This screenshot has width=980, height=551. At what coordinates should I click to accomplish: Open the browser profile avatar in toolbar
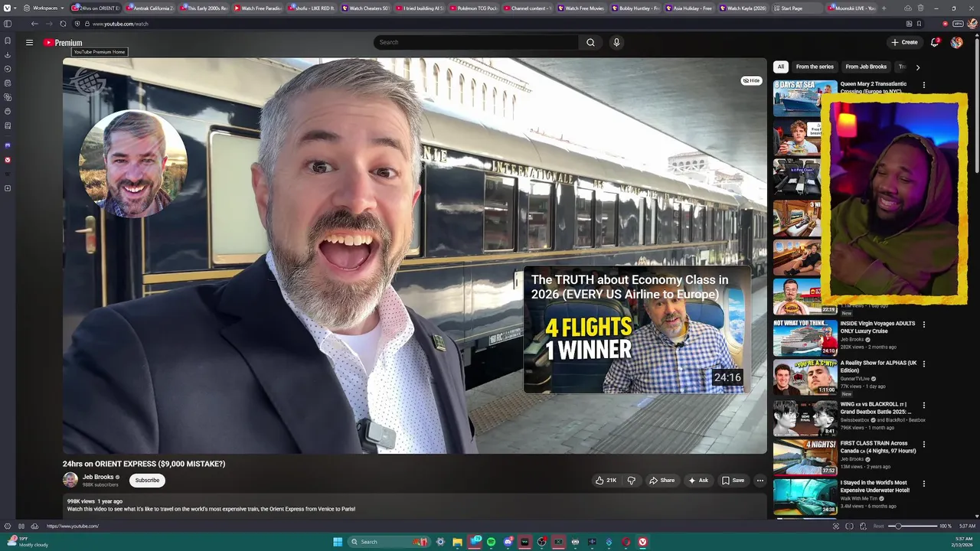pos(972,24)
